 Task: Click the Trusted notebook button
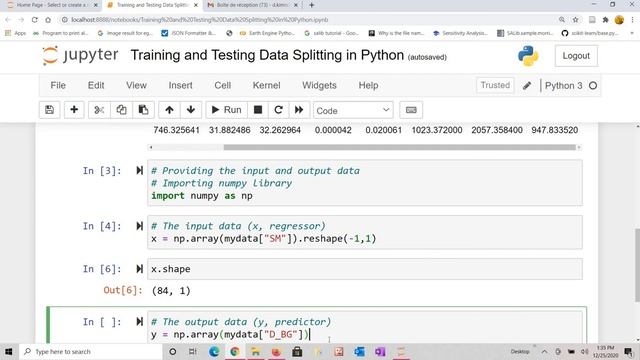[x=495, y=85]
